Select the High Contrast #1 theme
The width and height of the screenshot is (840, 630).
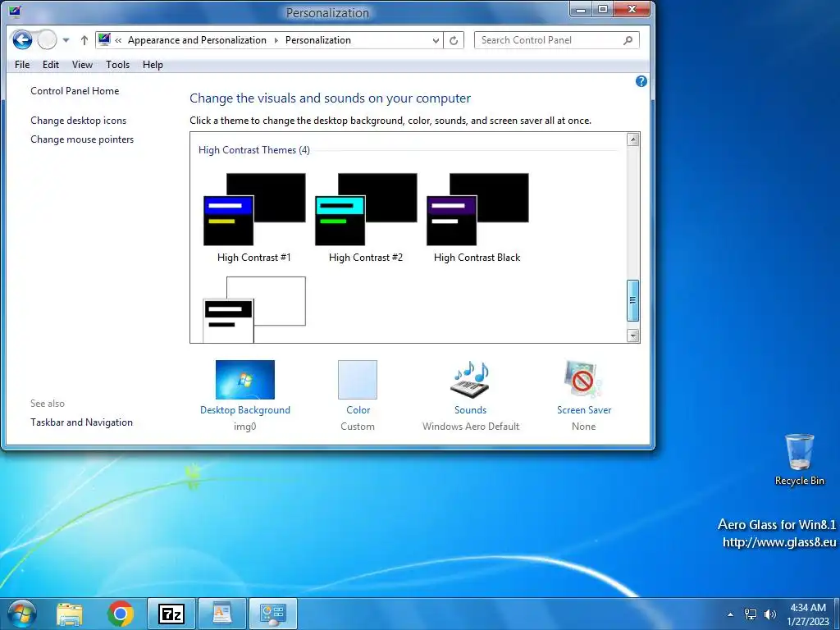pyautogui.click(x=254, y=217)
